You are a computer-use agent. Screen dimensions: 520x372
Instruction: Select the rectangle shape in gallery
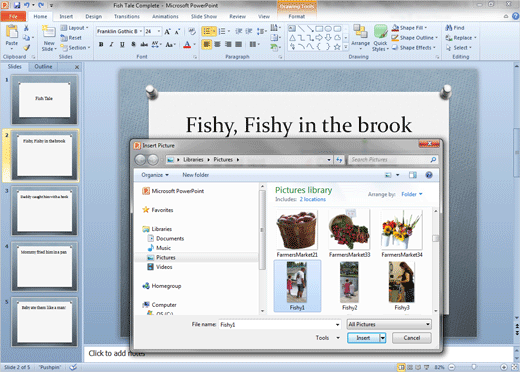(319, 29)
